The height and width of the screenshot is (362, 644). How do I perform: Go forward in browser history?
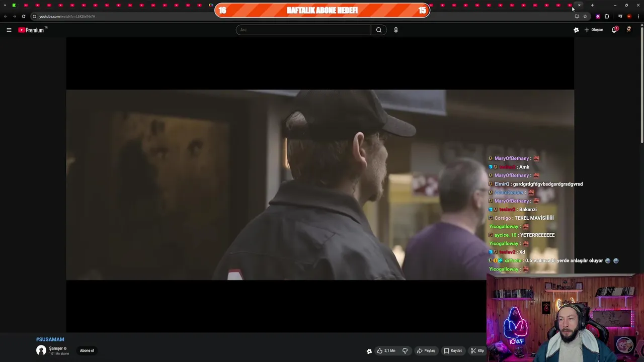14,16
